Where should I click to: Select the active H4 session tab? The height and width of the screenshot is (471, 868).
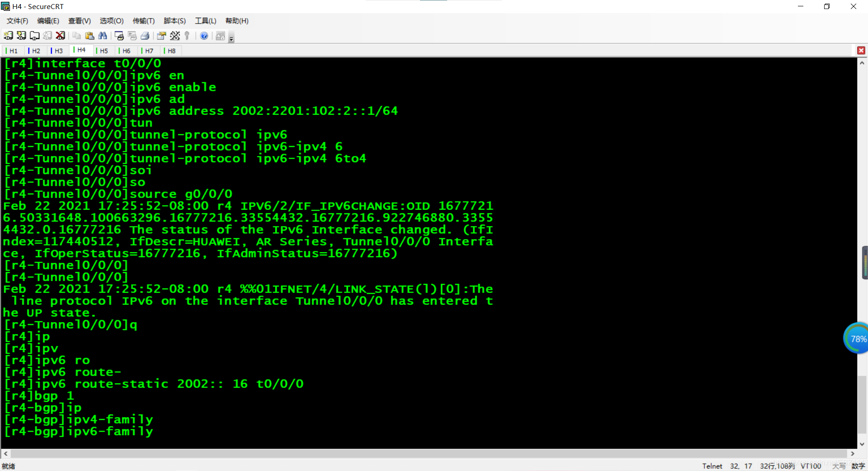pyautogui.click(x=80, y=50)
